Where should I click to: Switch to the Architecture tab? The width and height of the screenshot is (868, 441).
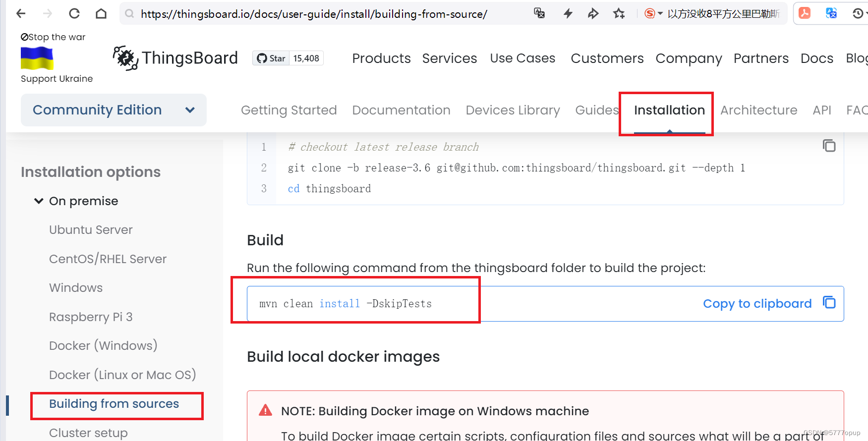(758, 110)
